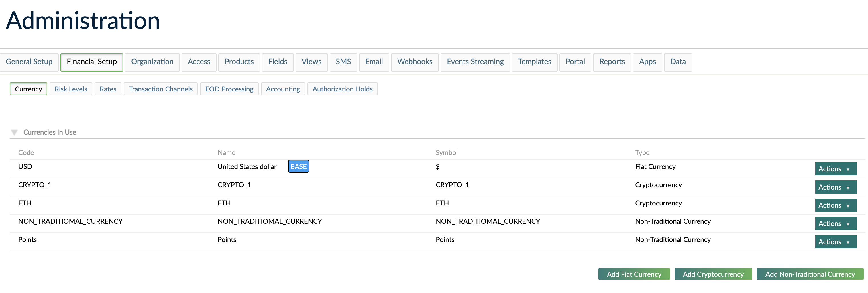Select the Accounting subtab
This screenshot has height=293, width=868.
point(283,89)
